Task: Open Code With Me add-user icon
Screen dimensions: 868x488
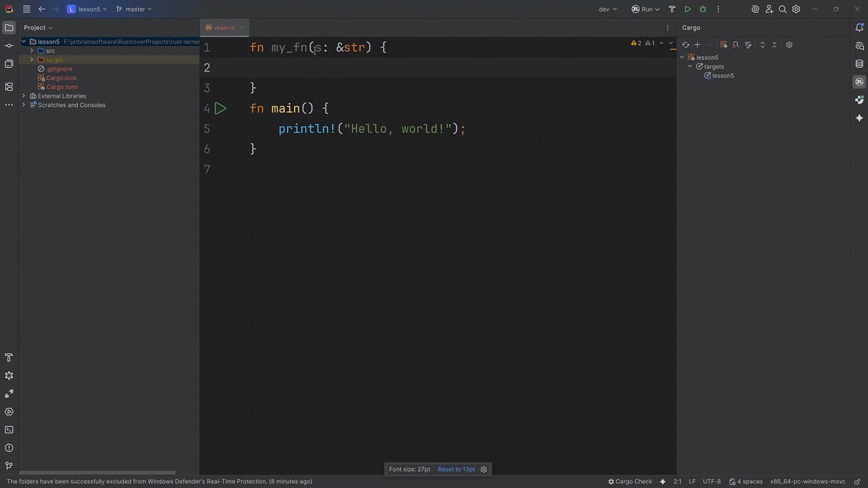Action: pos(769,9)
